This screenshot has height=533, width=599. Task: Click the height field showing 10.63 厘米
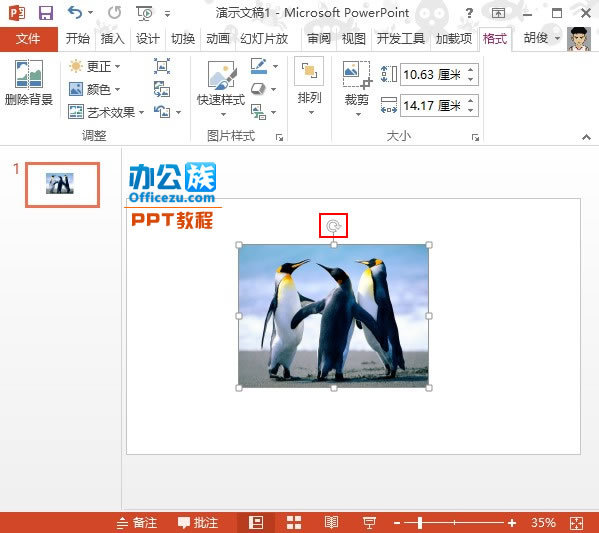tap(432, 75)
